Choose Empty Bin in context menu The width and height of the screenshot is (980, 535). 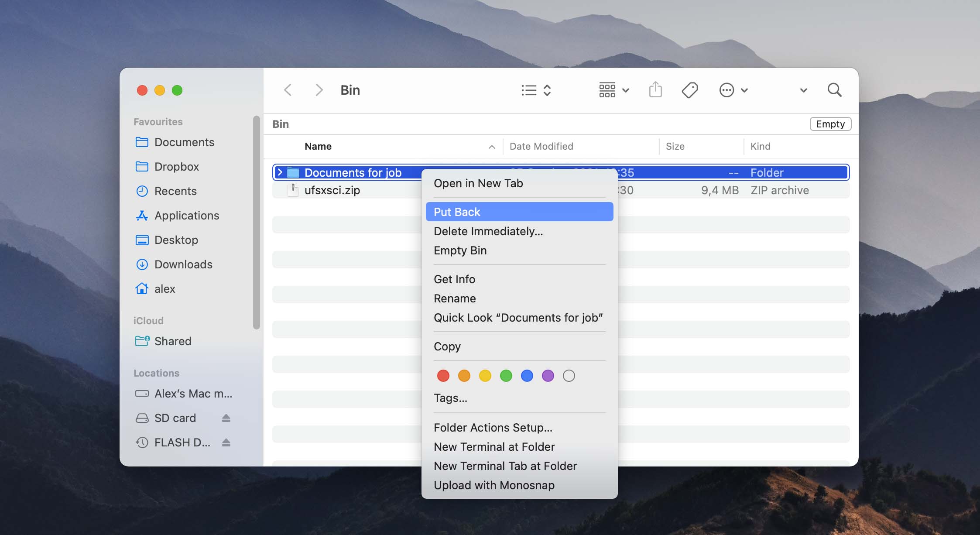click(x=519, y=250)
